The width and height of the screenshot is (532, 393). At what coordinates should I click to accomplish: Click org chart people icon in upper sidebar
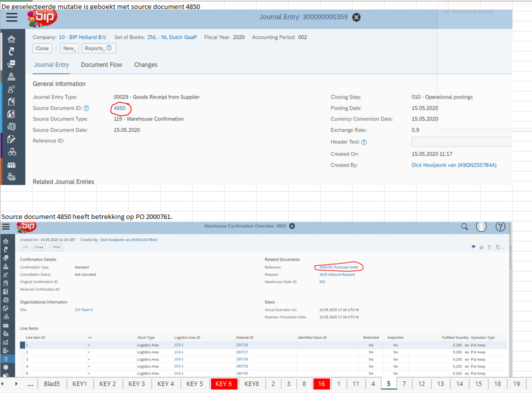coord(11,76)
